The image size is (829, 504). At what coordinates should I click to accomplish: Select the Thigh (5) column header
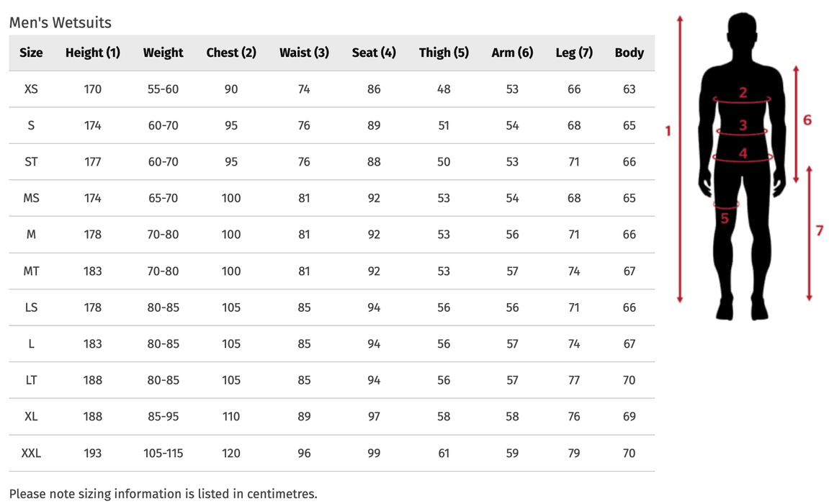[444, 53]
